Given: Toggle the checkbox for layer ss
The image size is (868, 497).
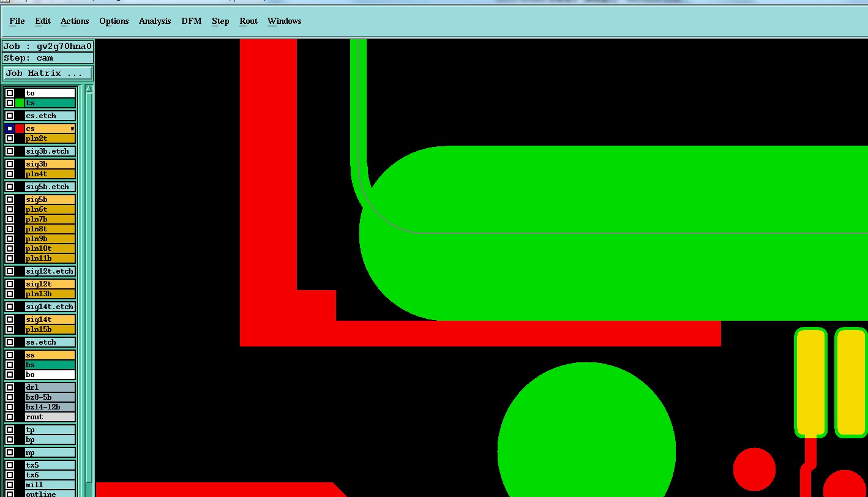Looking at the screenshot, I should 10,355.
